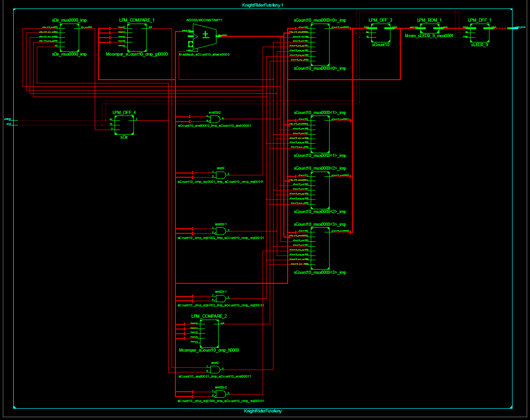
Task: Select the LPM_DFF_4 sDir flip-flop block
Action: (124, 125)
